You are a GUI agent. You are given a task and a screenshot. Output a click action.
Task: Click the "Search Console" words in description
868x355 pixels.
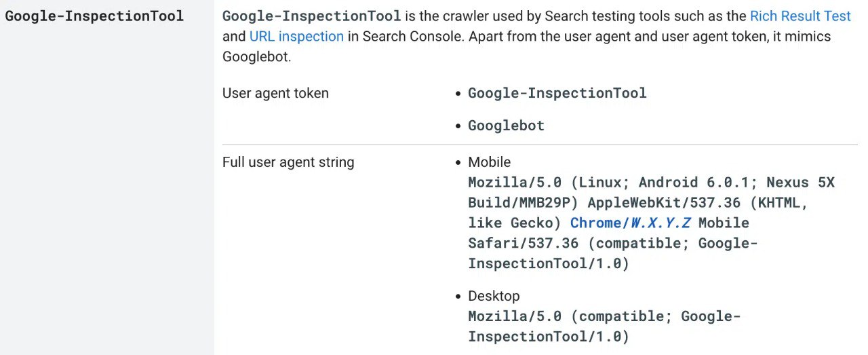pos(412,36)
